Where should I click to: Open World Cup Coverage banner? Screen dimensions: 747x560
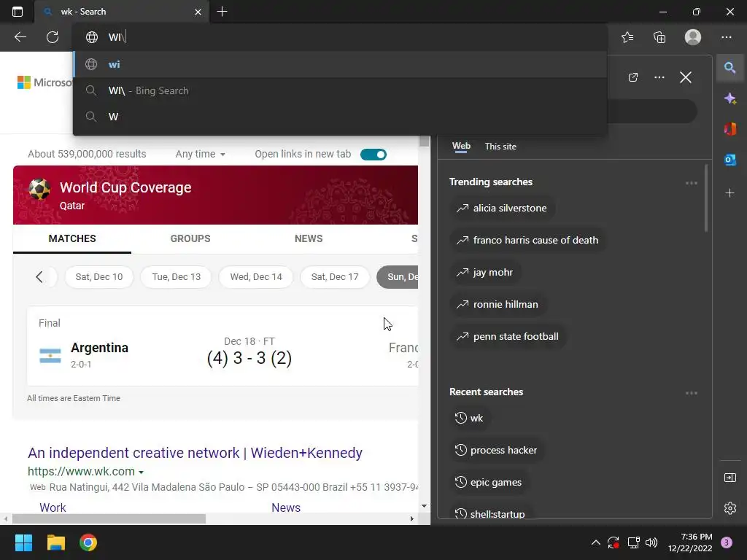(215, 195)
